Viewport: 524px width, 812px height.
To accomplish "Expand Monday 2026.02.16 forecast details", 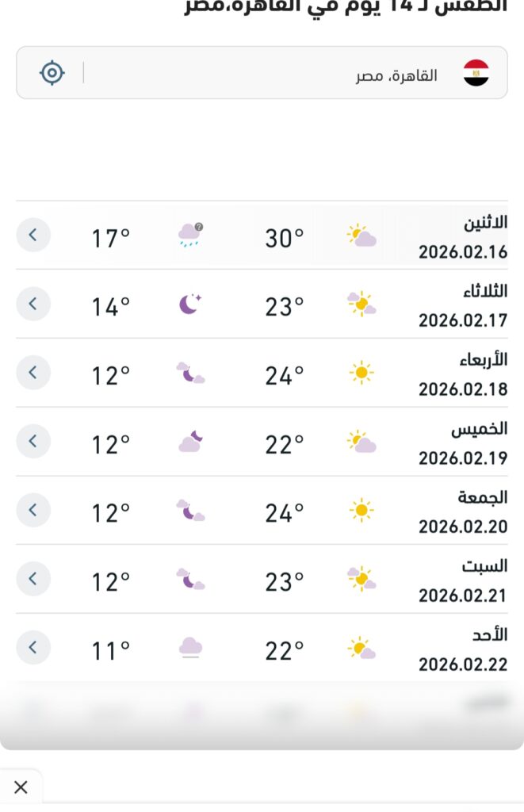I will (33, 235).
